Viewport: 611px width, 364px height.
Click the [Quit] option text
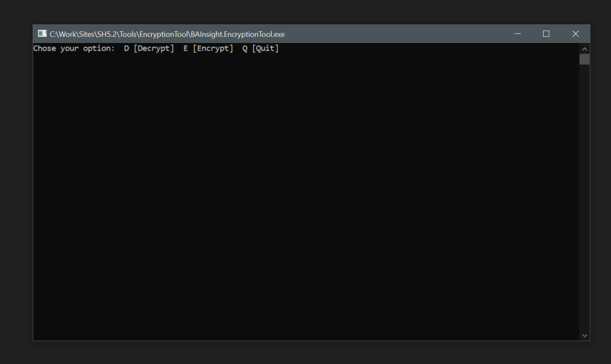click(x=265, y=49)
